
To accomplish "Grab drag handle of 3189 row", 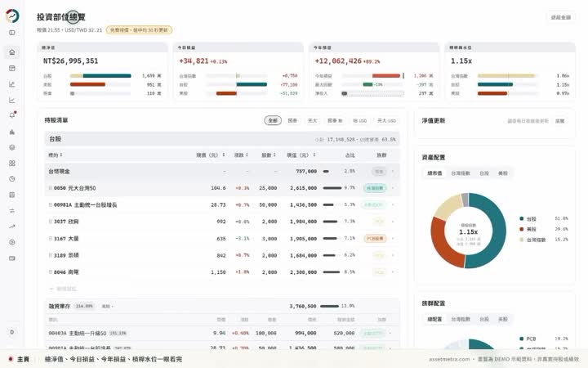I will [50, 255].
